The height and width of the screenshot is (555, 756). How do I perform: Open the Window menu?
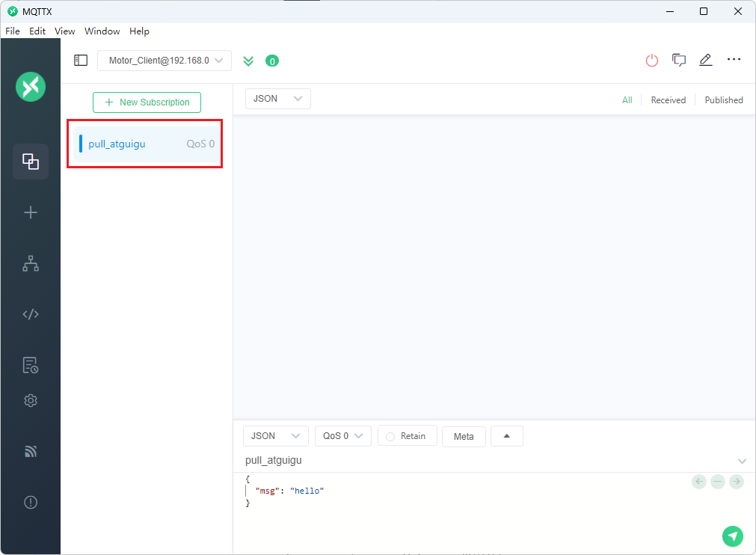pyautogui.click(x=102, y=31)
